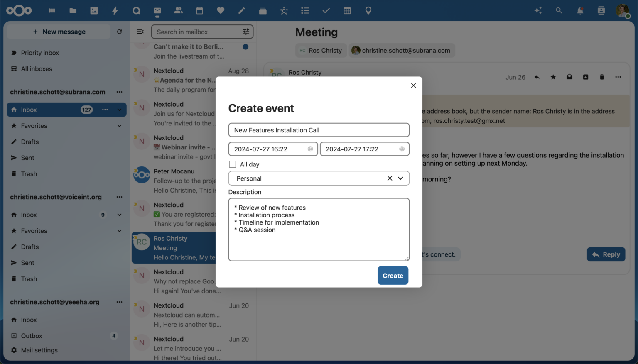638x364 pixels.
Task: Open the yeeeha.org account actions menu
Action: (119, 302)
